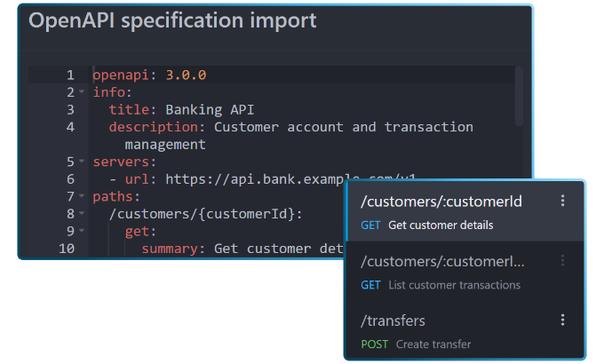Click the OpenAPI specification import heading
604x364 pixels.
[x=172, y=20]
